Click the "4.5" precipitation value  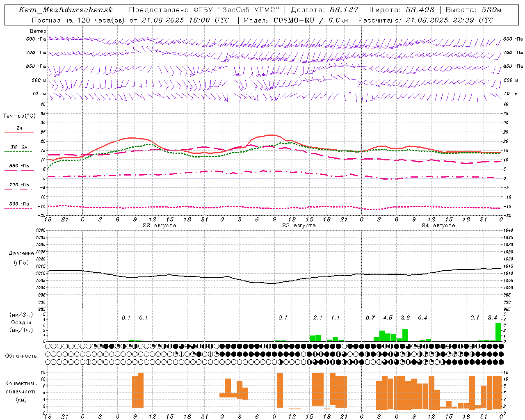pos(388,317)
